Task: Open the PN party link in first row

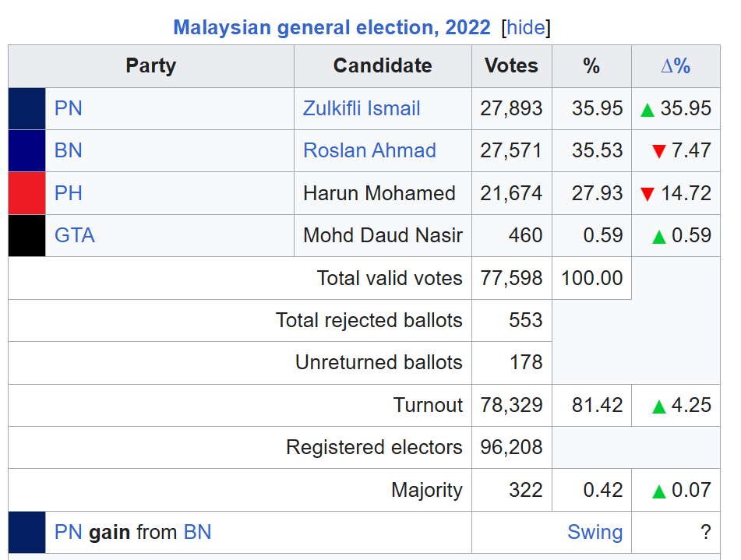Action: point(69,108)
